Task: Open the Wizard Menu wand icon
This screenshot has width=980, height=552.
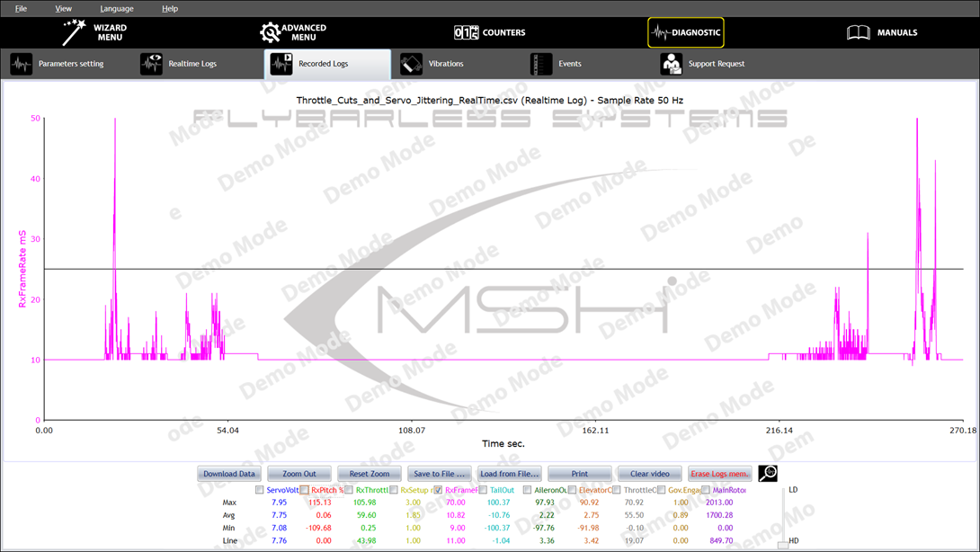Action: (x=74, y=32)
